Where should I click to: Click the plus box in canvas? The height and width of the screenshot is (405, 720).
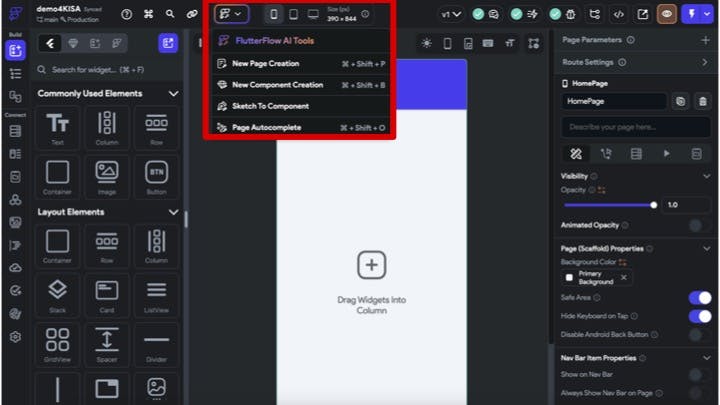(371, 265)
